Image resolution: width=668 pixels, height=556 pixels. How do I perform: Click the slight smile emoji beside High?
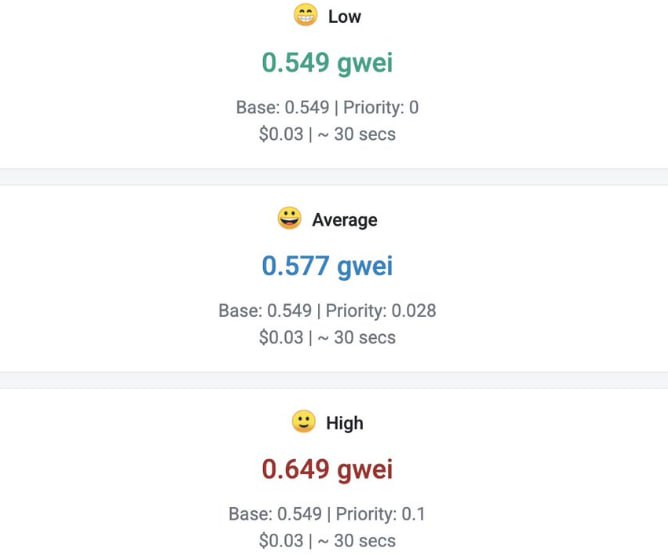(303, 421)
